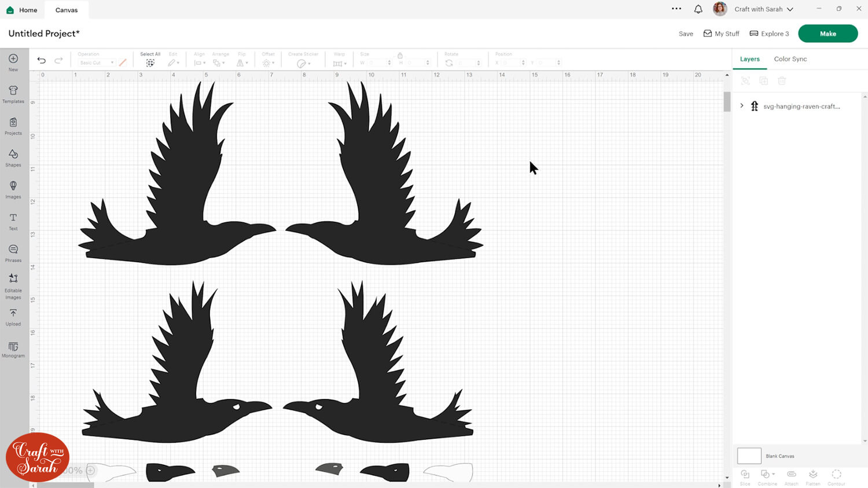Click the linetype color swatch beside Operation
Viewport: 868px width, 488px height.
[123, 63]
